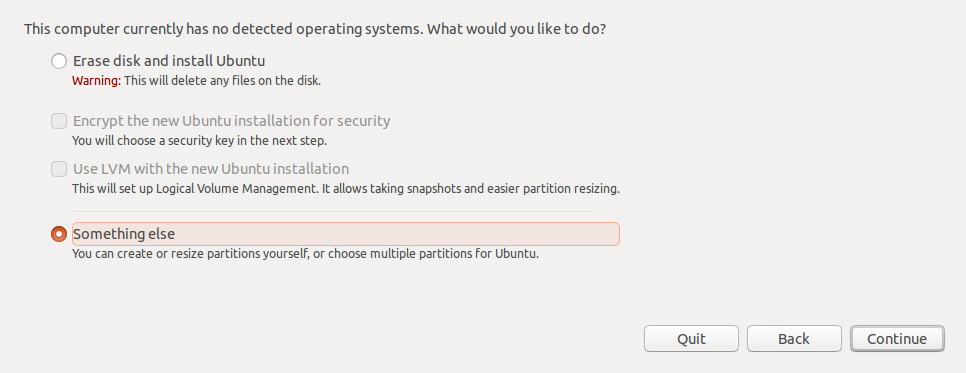Click the "Encrypt the new Ubuntu installation for security" label
This screenshot has height=373, width=966.
tap(232, 121)
